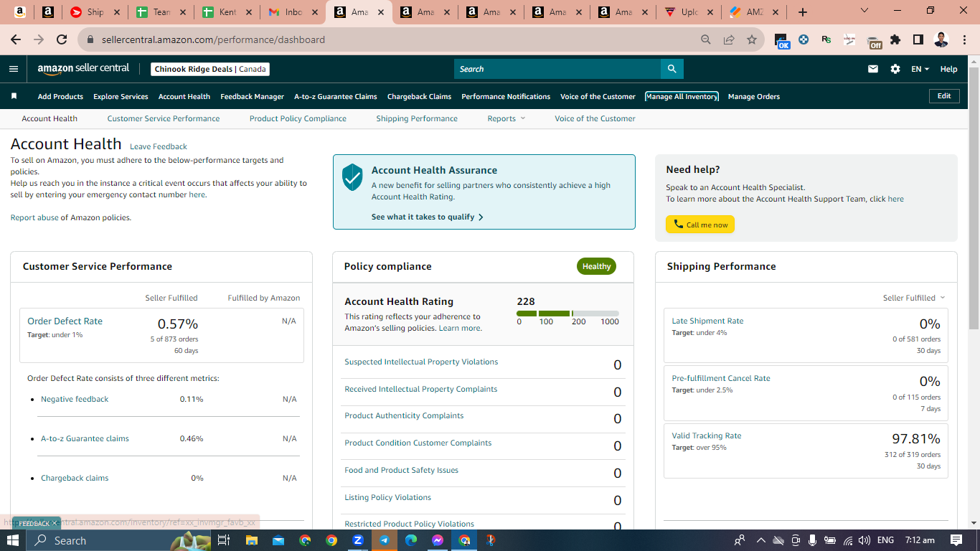Viewport: 980px width, 551px height.
Task: Open a new browser tab
Action: (x=803, y=12)
